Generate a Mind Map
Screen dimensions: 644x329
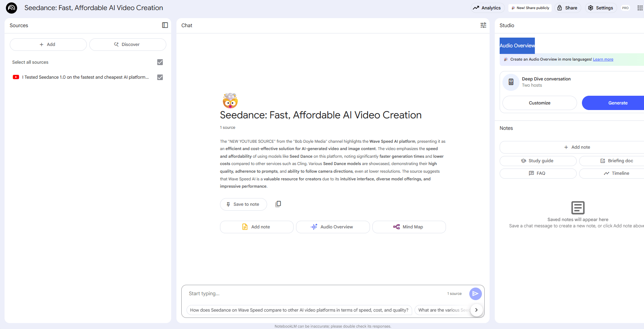[x=409, y=227]
